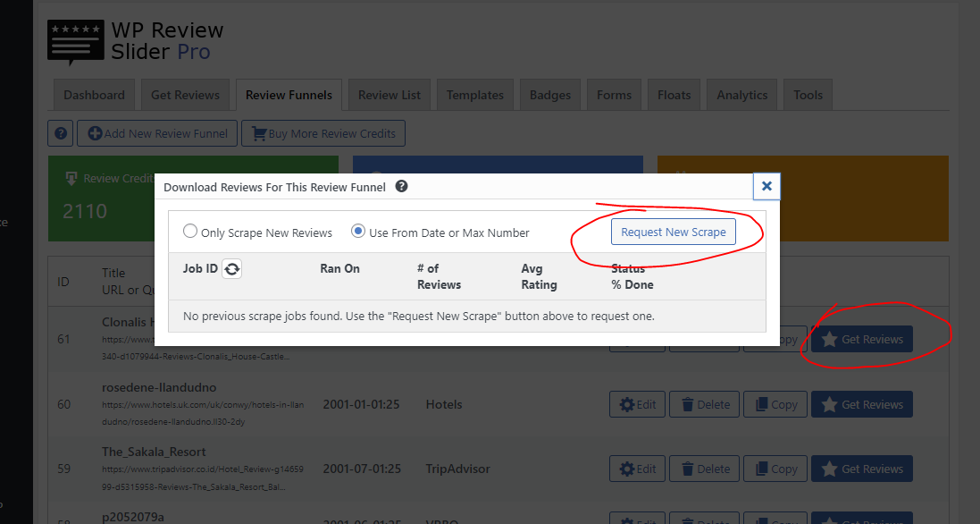Screen dimensions: 980x524
Task: Click the 2110 review credits number
Action: tap(85, 211)
